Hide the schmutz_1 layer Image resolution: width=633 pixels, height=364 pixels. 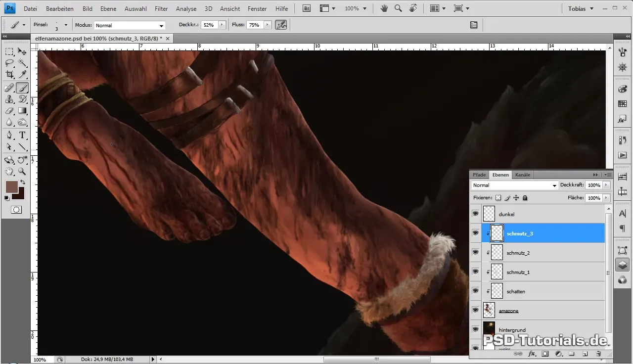(x=475, y=272)
